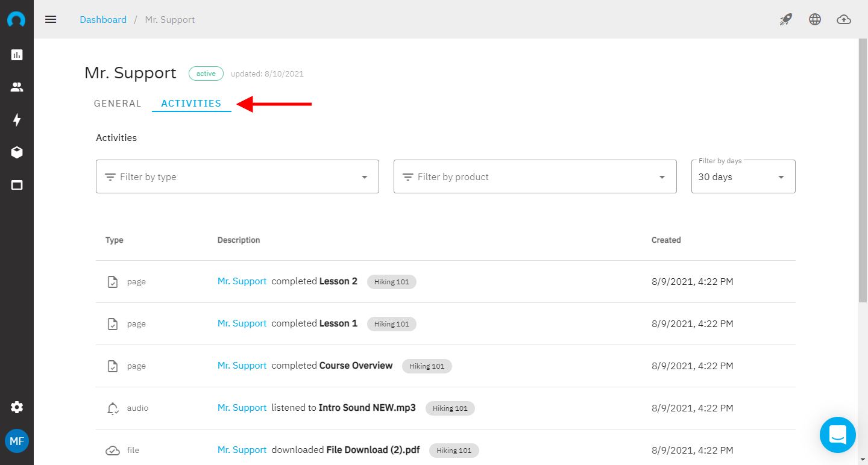Open the analytics chart sidebar icon
This screenshot has width=868, height=465.
click(x=17, y=55)
